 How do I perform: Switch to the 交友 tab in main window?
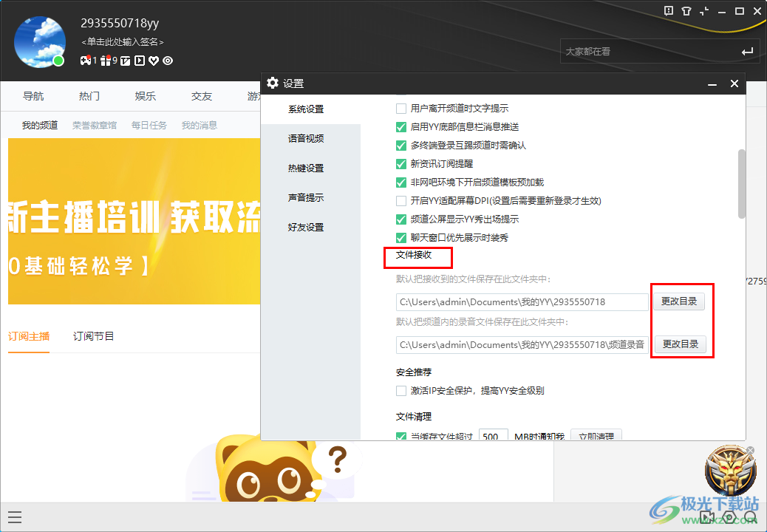[x=202, y=96]
